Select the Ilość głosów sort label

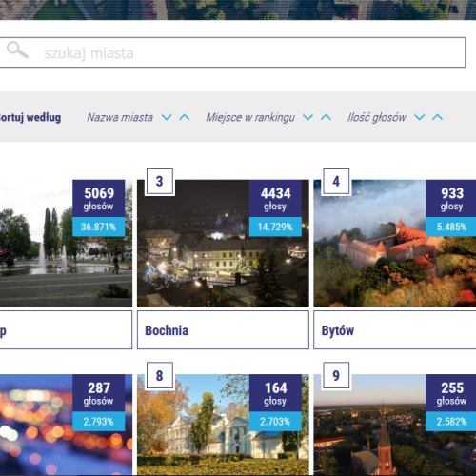coord(377,118)
